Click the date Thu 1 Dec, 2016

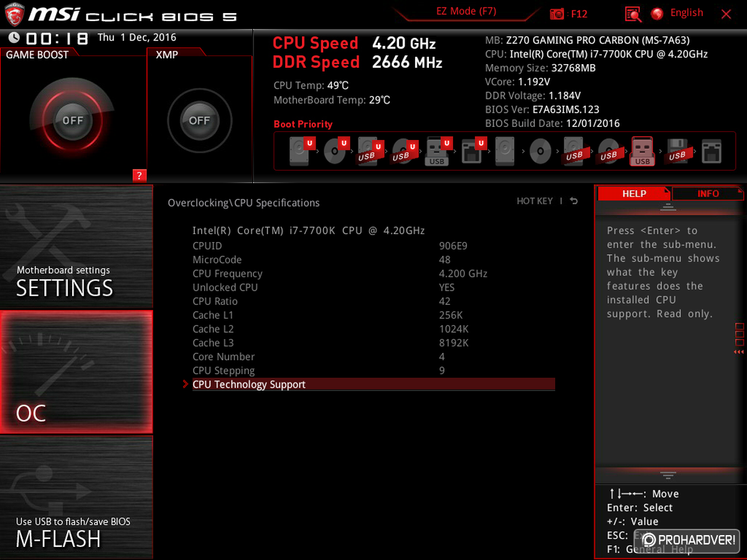coord(137,37)
